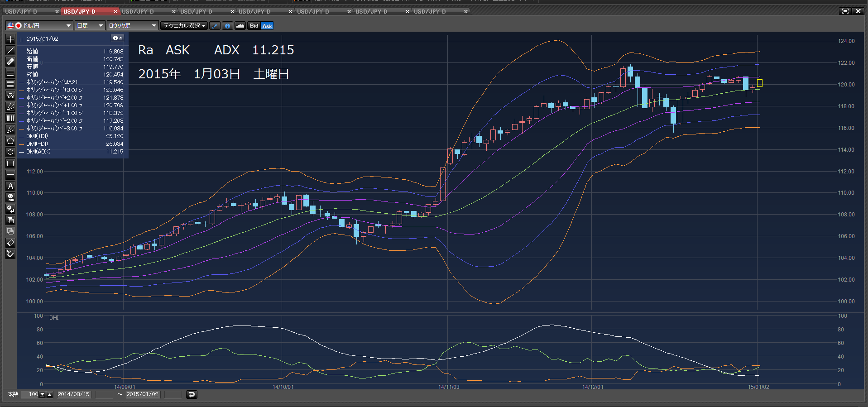Select the vertical lines time-zone tool
Image resolution: width=868 pixels, height=407 pixels.
[10, 118]
